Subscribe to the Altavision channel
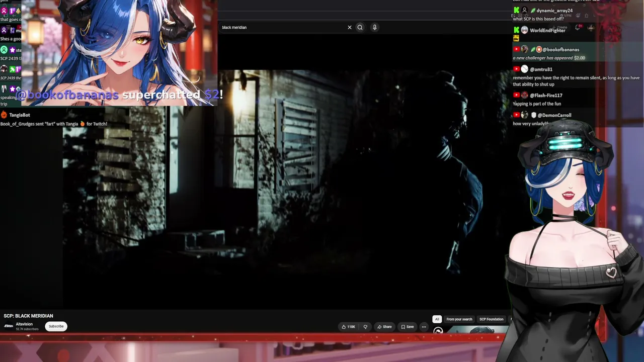This screenshot has height=362, width=644. [x=56, y=326]
